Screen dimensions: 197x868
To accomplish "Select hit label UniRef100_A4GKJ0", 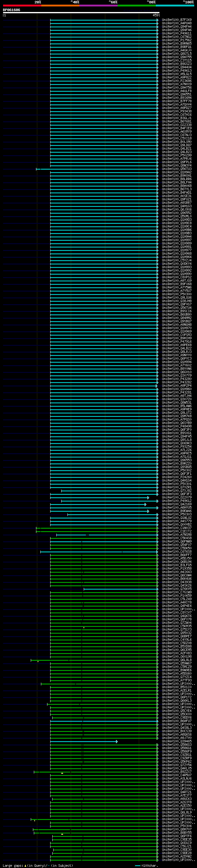I will point(177,50).
